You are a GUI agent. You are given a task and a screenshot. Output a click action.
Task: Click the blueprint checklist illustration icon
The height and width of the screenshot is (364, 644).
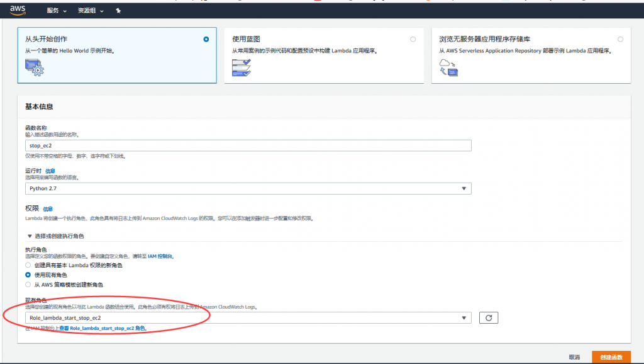coord(241,67)
